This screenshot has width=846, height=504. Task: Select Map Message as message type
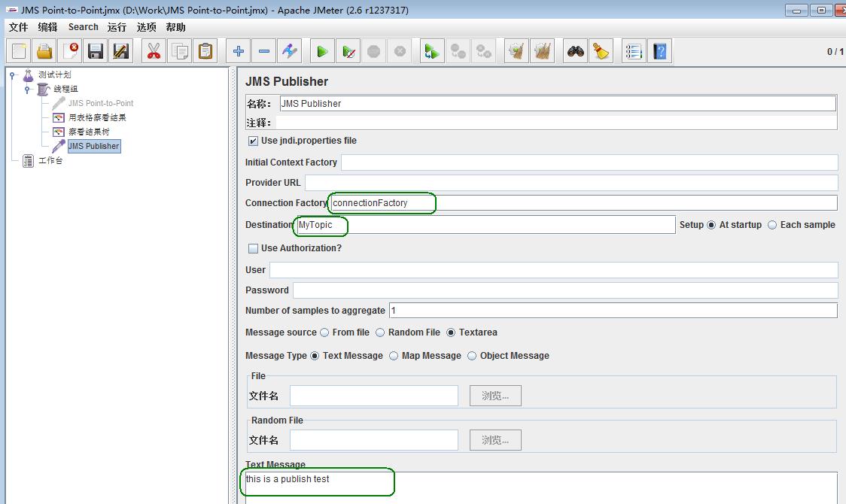tap(394, 356)
